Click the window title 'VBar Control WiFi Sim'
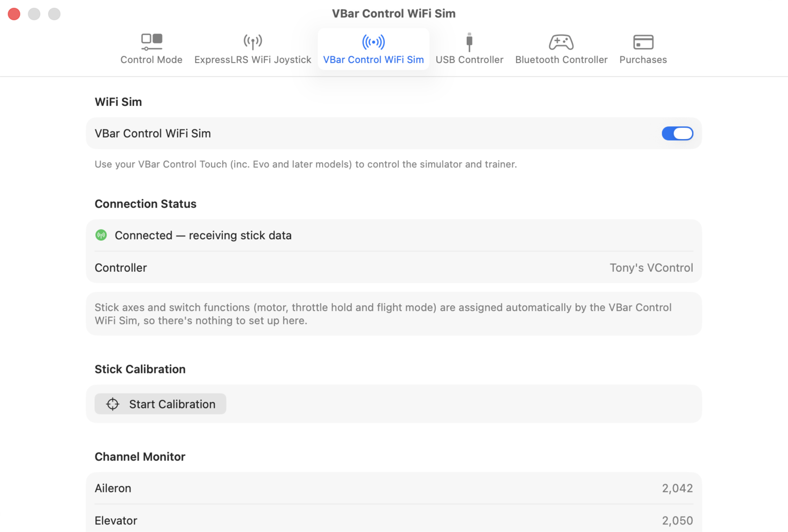 coord(393,13)
